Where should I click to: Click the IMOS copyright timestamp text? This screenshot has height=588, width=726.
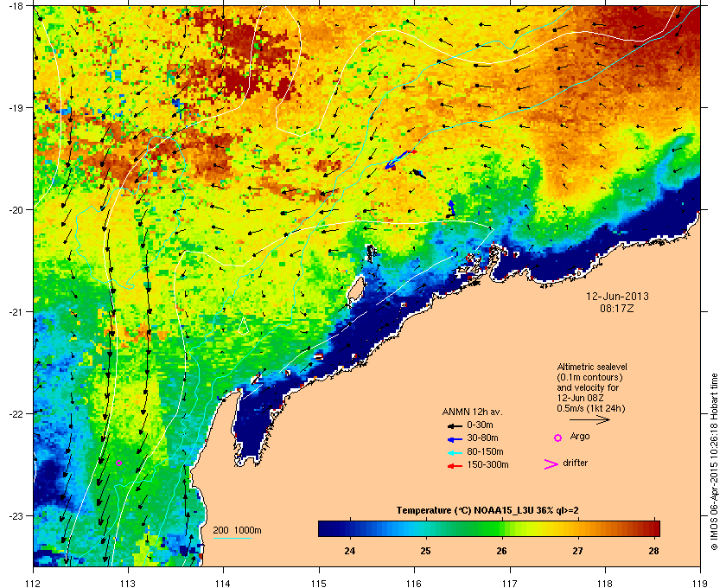coord(715,462)
